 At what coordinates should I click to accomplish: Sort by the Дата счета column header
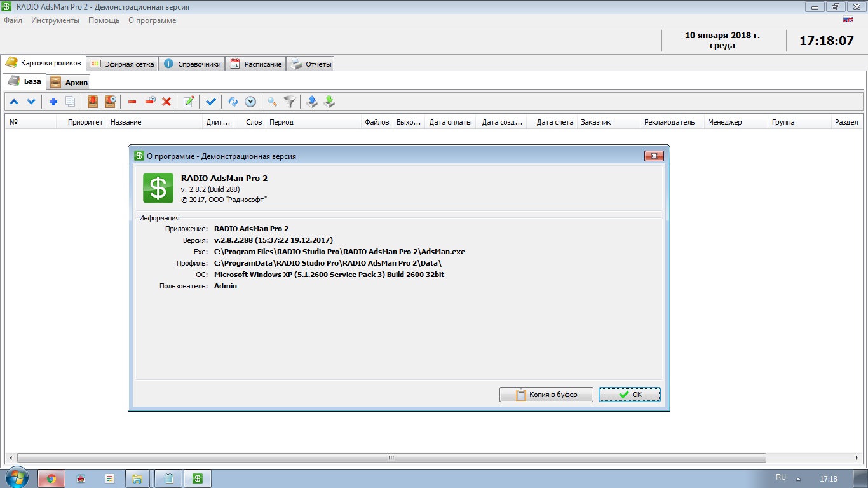coord(552,122)
